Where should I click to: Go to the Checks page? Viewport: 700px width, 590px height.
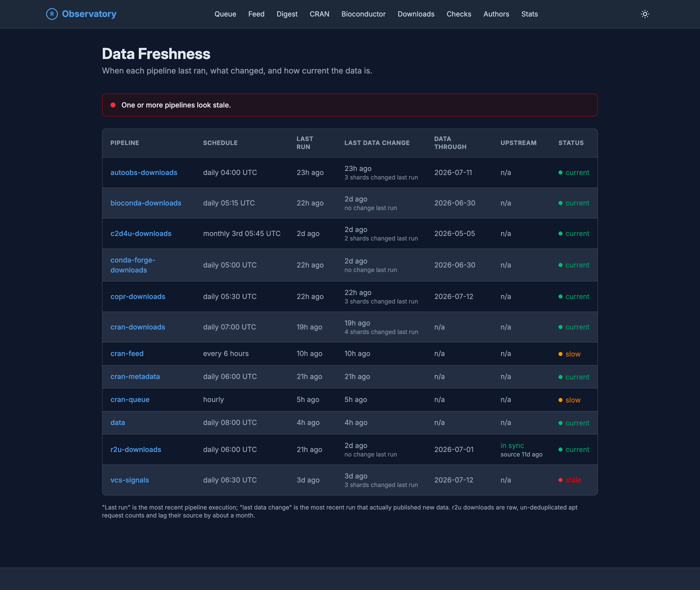coord(459,14)
